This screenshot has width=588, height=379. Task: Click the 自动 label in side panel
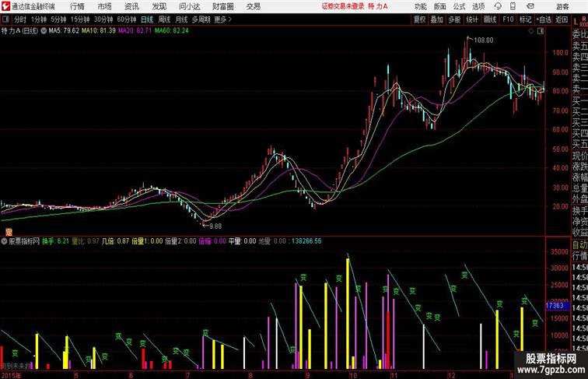579,245
